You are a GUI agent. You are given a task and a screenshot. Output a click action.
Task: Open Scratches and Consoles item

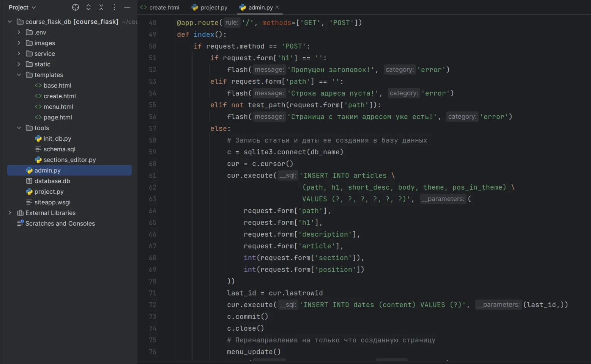pyautogui.click(x=60, y=223)
